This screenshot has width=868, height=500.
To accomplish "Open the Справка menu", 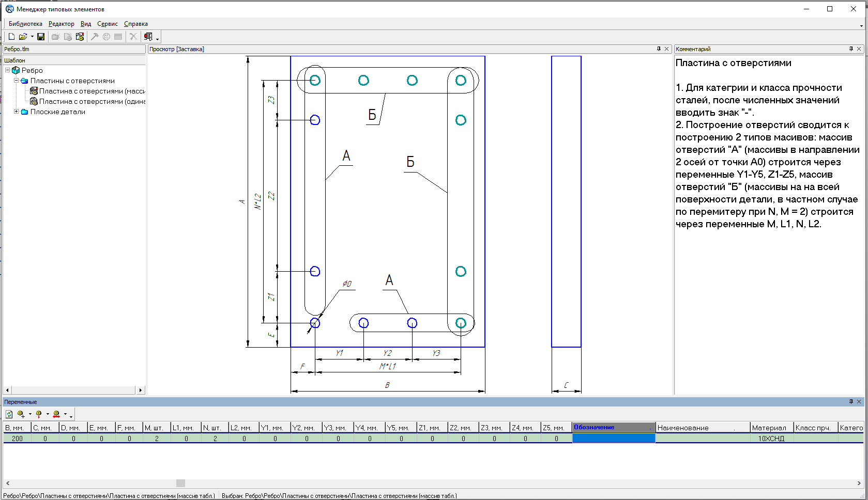I will [136, 24].
